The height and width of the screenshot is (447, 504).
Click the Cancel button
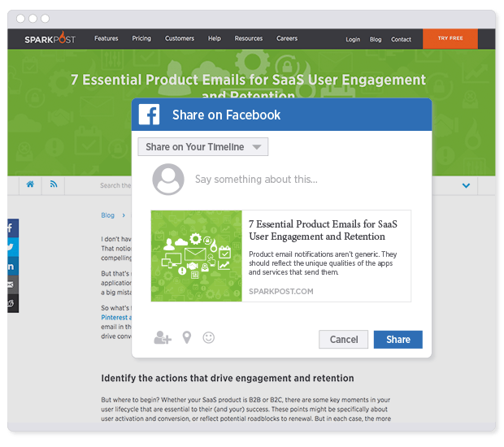point(343,340)
